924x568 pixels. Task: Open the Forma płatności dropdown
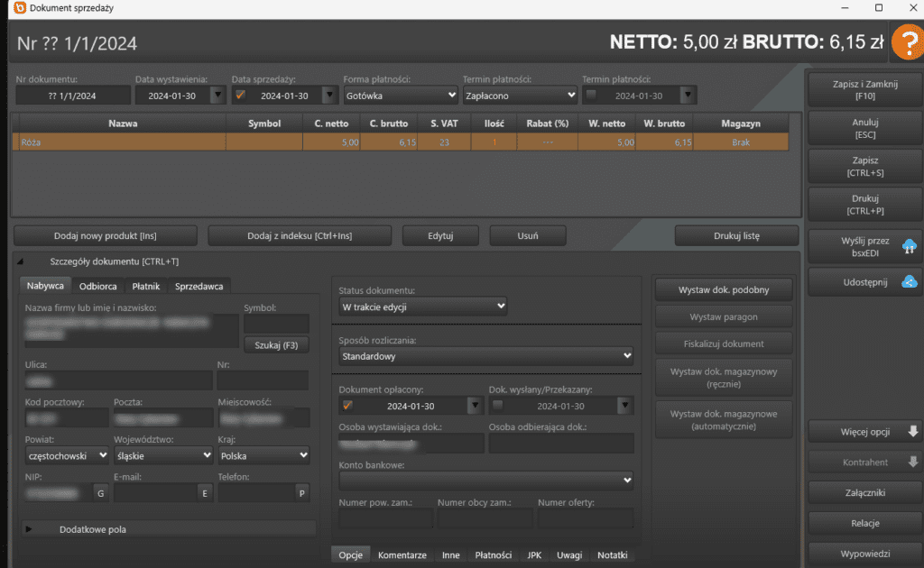pos(401,95)
